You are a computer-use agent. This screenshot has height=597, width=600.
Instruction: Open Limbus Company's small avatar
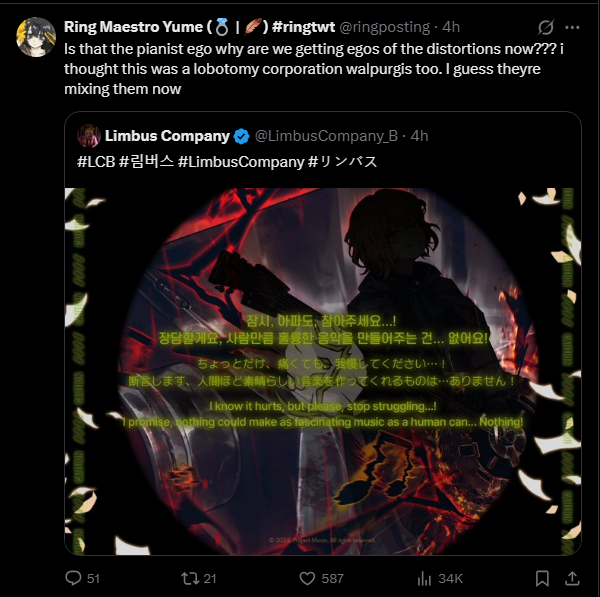point(89,135)
